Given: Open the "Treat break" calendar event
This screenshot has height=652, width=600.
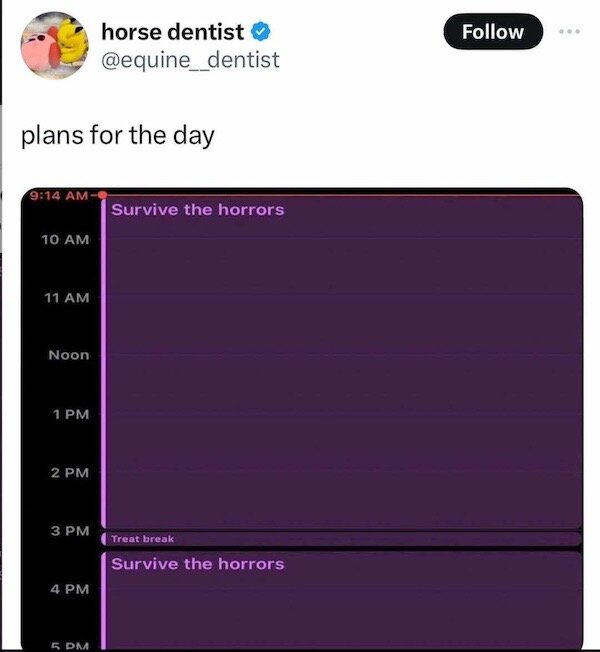Looking at the screenshot, I should point(143,539).
